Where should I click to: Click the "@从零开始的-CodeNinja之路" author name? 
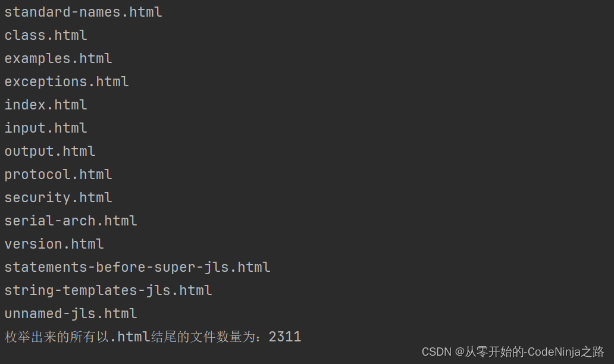click(x=530, y=352)
